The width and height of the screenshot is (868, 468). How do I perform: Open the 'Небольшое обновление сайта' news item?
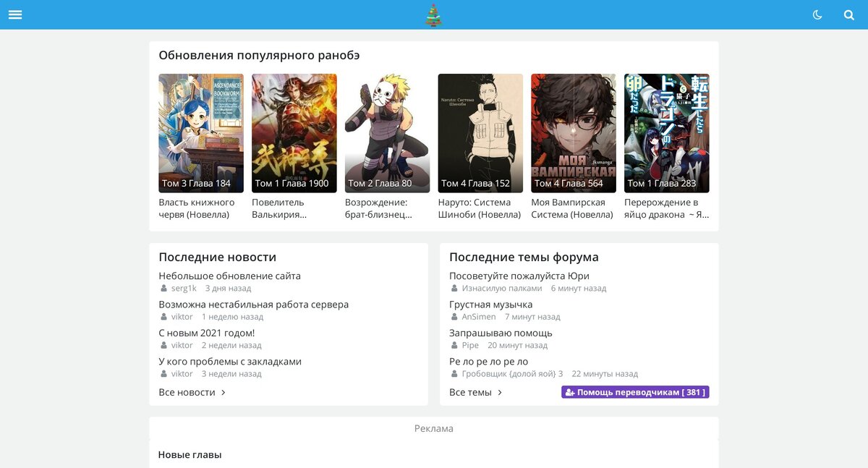coord(230,276)
